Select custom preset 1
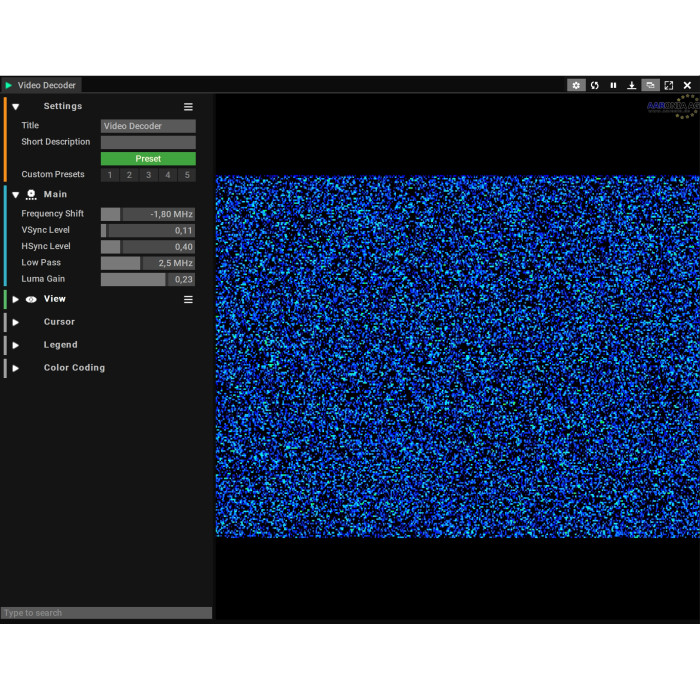The height and width of the screenshot is (700, 700). click(x=110, y=175)
